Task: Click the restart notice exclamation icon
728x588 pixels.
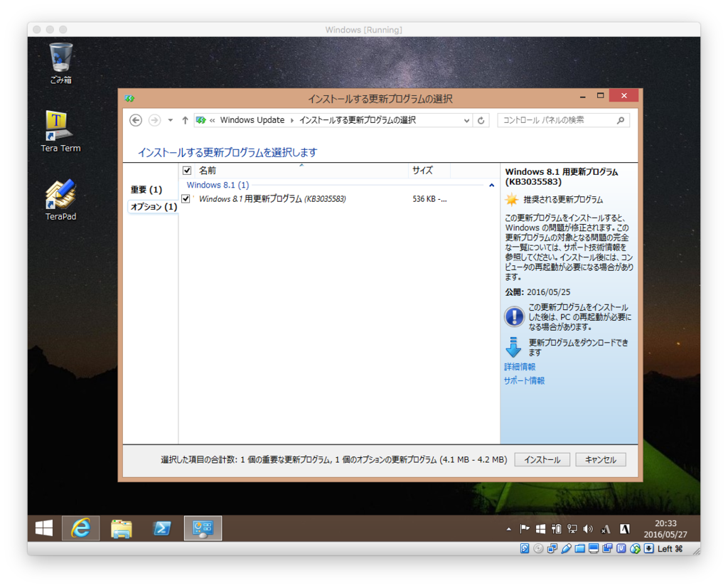Action: [514, 317]
